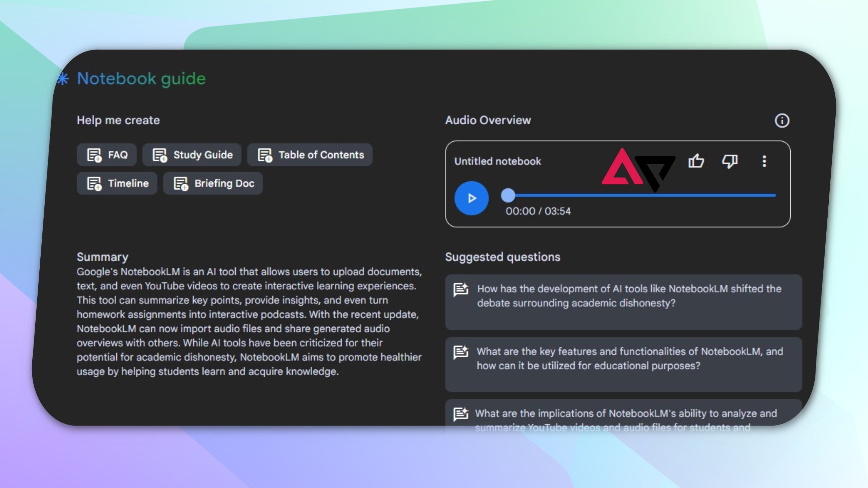Image resolution: width=868 pixels, height=488 pixels.
Task: Click the Audio Overview heading
Action: [488, 120]
